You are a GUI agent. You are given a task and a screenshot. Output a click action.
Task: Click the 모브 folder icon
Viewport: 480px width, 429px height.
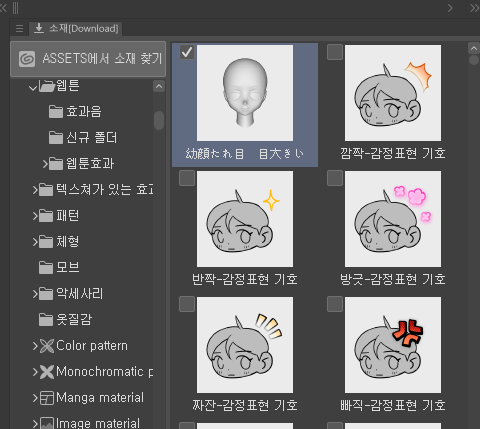46,268
